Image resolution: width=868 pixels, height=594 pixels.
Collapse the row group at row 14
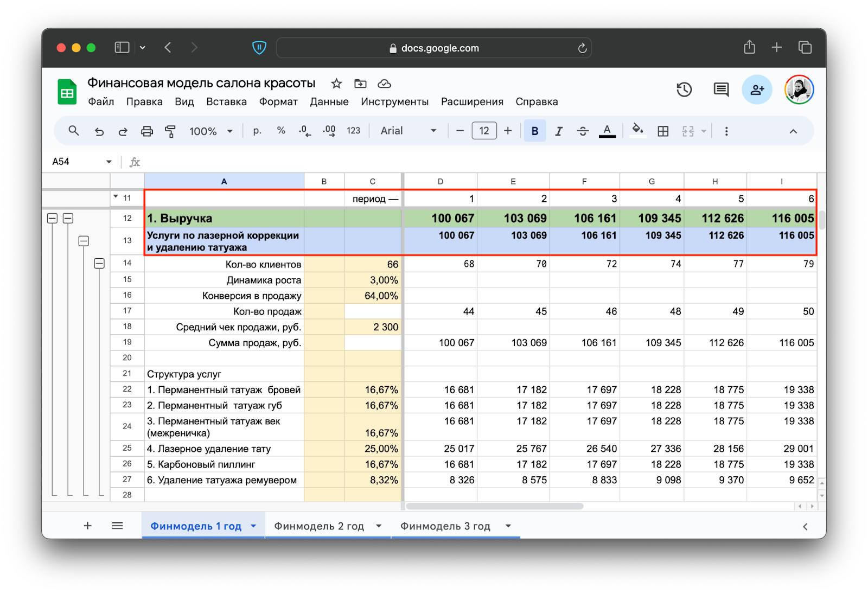click(99, 264)
